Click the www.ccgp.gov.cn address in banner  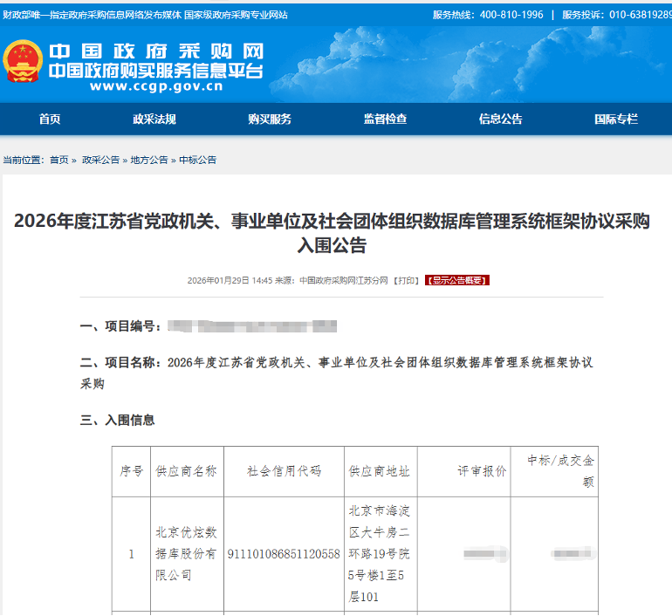pos(155,86)
